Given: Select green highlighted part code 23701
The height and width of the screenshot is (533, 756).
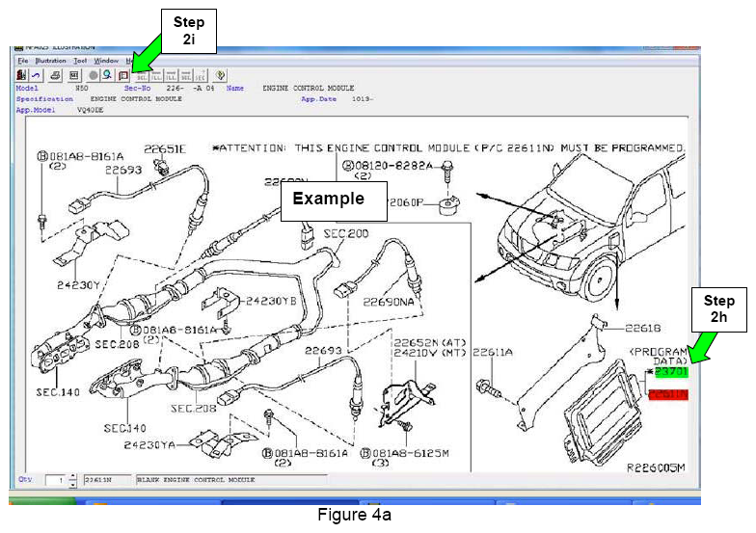Looking at the screenshot, I should click(668, 372).
